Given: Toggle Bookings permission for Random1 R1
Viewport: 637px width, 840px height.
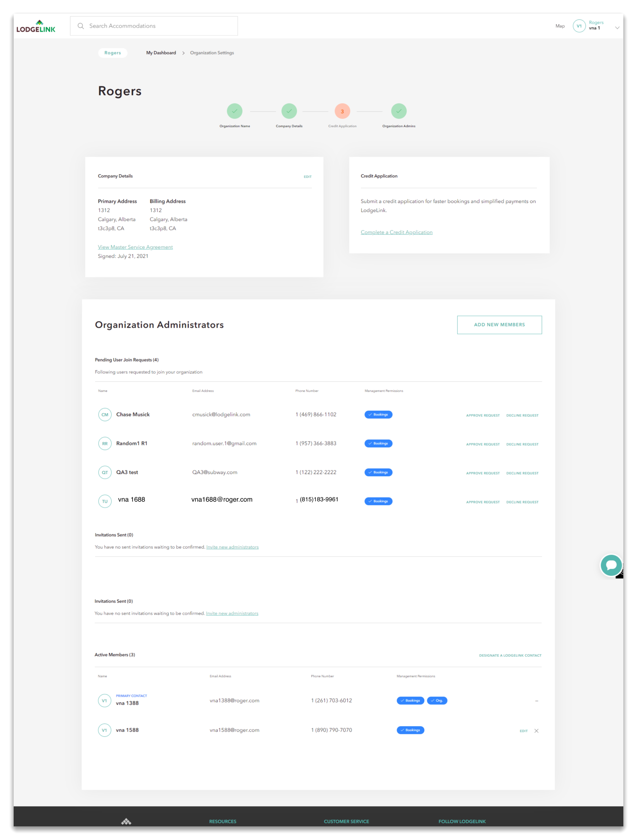Looking at the screenshot, I should click(x=378, y=444).
